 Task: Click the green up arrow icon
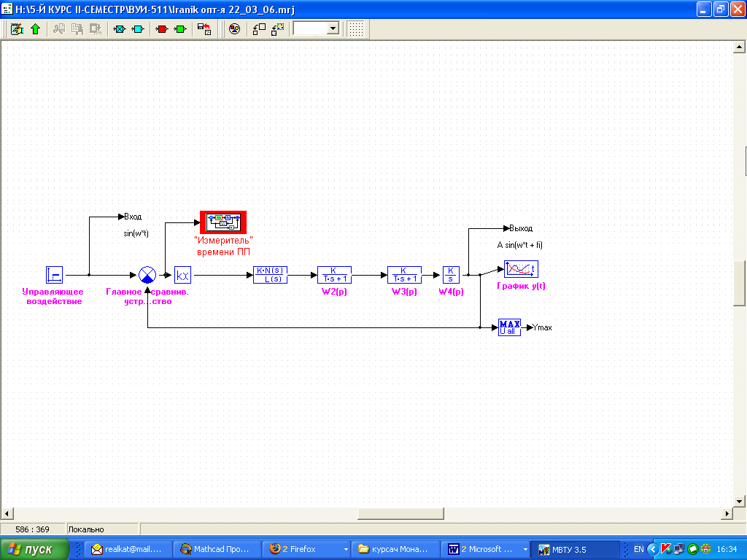(x=36, y=29)
